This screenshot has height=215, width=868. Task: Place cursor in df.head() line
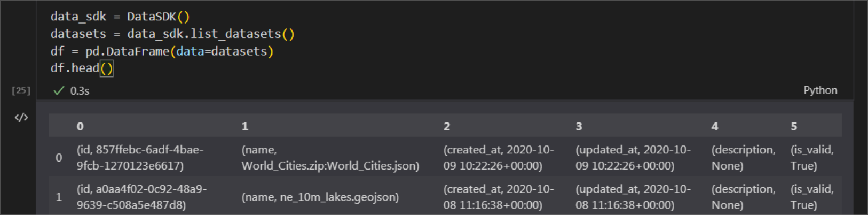pyautogui.click(x=82, y=68)
